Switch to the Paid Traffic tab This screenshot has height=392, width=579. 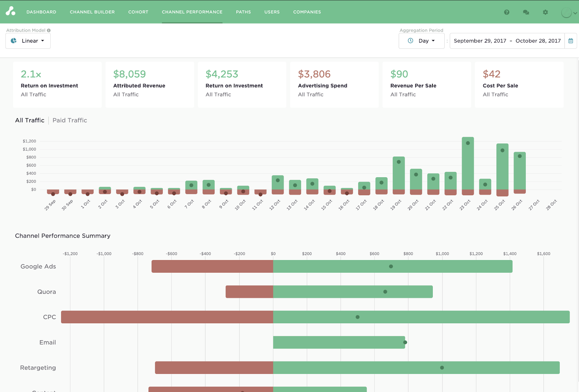[69, 120]
